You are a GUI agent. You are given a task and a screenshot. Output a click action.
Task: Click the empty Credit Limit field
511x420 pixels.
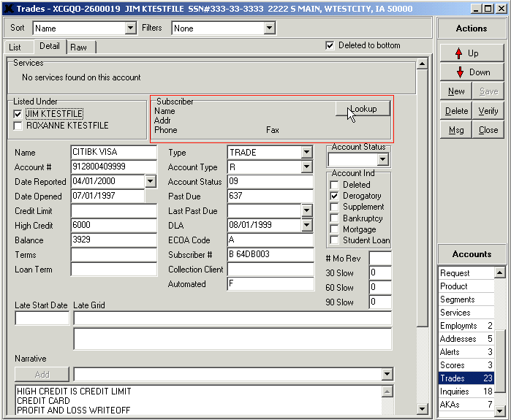point(113,210)
